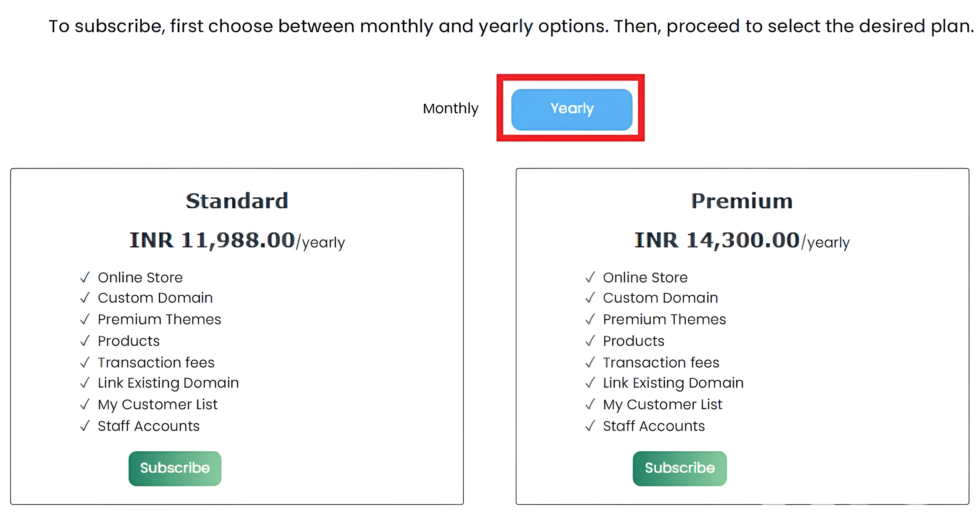Click checkmark beside Premium plan's Products

590,341
